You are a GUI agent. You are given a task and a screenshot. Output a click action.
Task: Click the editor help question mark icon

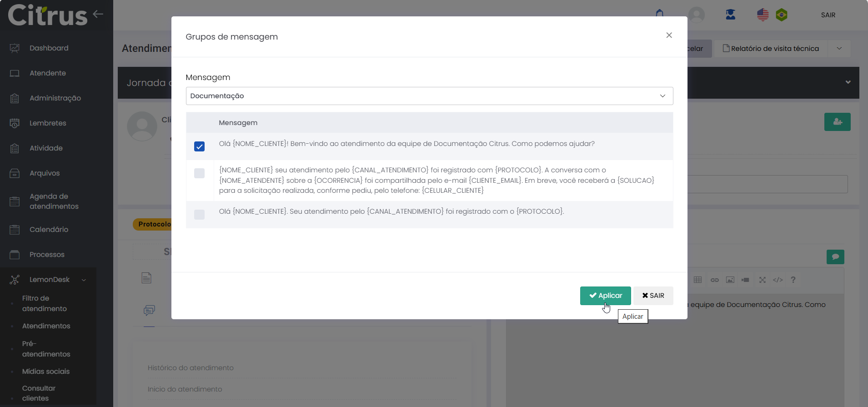793,280
